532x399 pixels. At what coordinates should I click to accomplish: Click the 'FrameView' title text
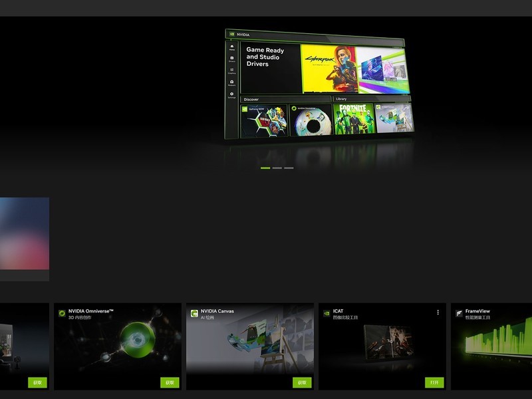click(x=477, y=311)
